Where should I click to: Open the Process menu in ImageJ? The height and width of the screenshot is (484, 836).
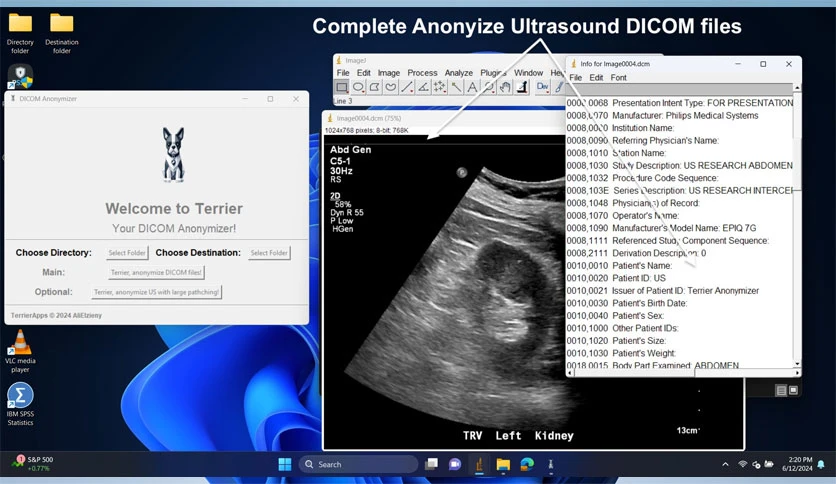point(422,72)
